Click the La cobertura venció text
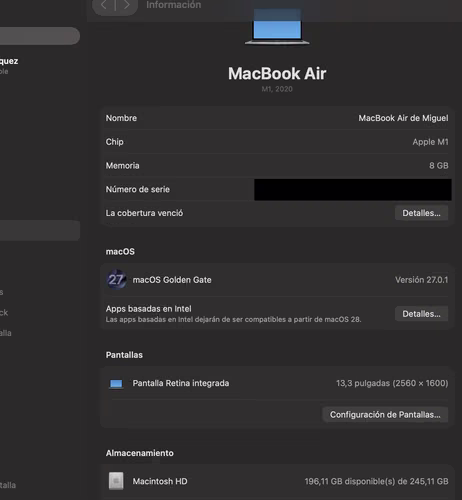Viewport: 462px width, 500px height. [144, 213]
